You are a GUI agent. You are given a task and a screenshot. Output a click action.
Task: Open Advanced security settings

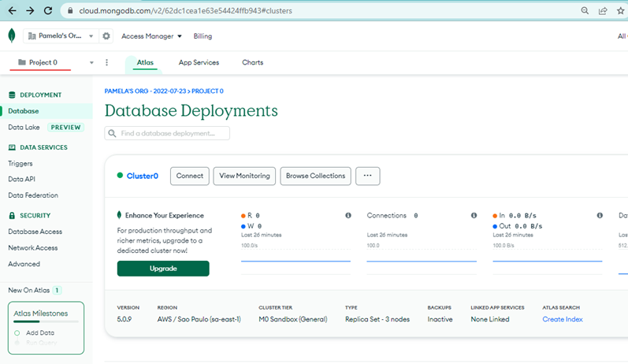(24, 264)
